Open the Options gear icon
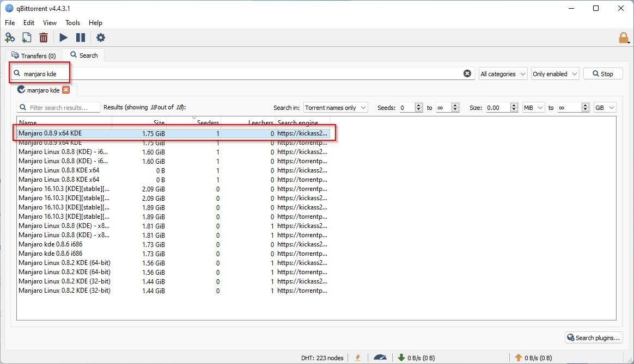 click(101, 38)
